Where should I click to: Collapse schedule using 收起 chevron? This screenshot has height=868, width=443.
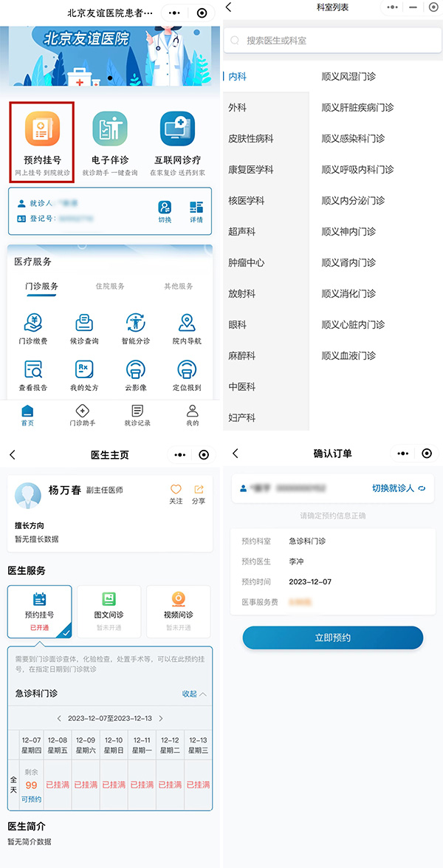point(202,694)
